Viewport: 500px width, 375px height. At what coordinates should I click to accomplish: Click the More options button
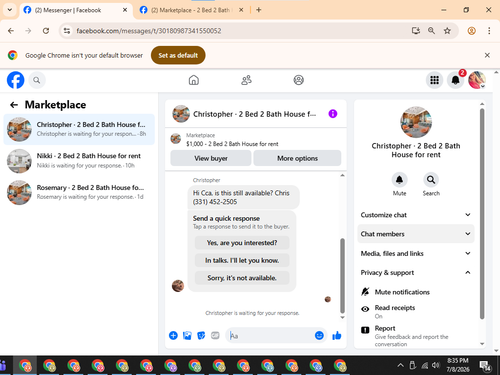tap(297, 158)
